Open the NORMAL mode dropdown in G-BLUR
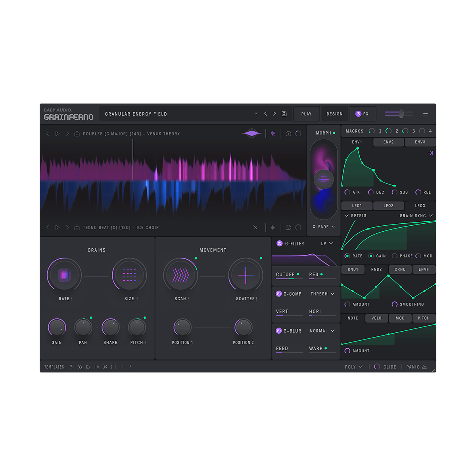The height and width of the screenshot is (476, 476). pos(322,331)
